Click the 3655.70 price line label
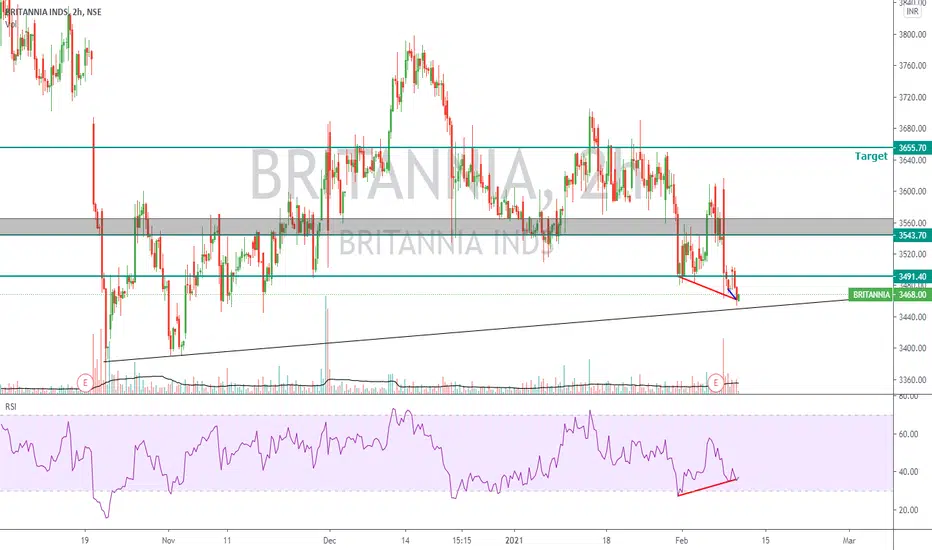The image size is (932, 550). [x=912, y=148]
